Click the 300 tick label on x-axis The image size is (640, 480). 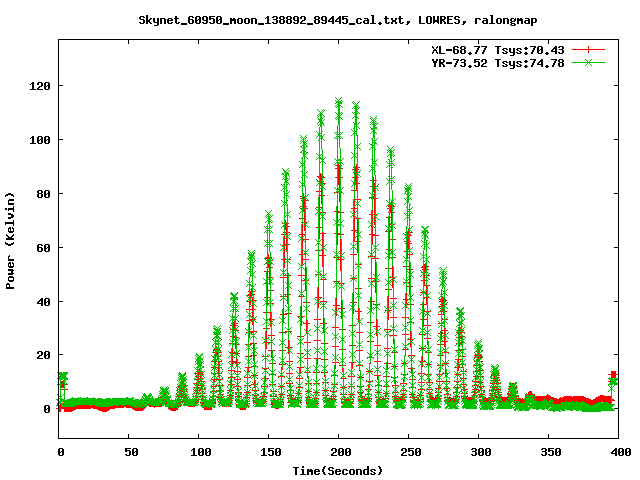coord(478,453)
